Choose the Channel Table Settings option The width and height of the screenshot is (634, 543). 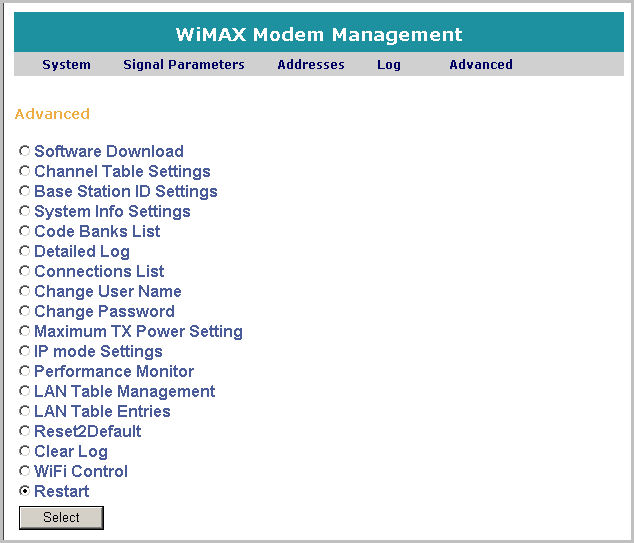(25, 171)
